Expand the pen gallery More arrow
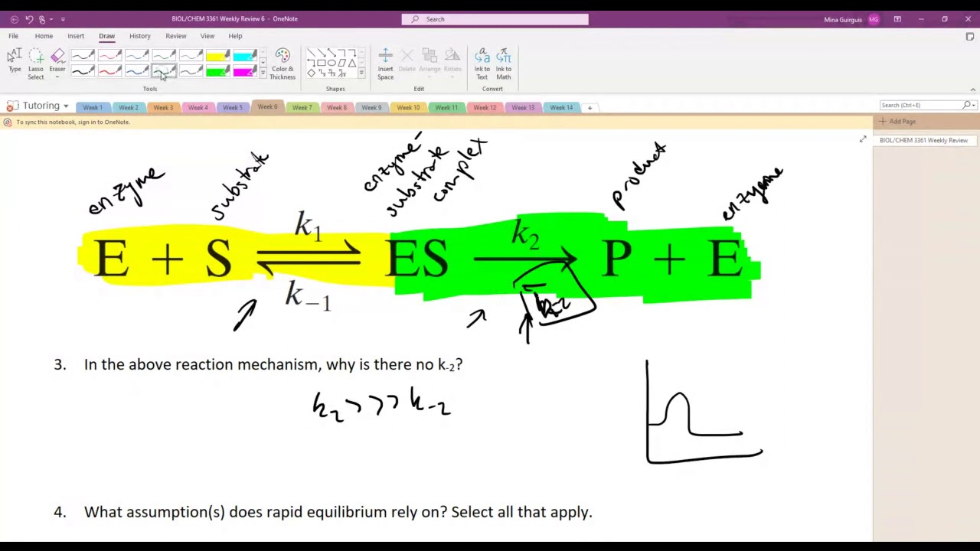The height and width of the screenshot is (551, 980). [x=263, y=73]
